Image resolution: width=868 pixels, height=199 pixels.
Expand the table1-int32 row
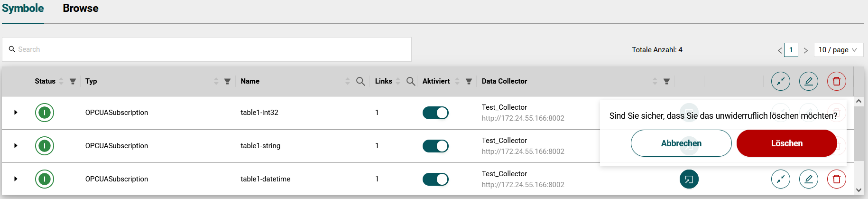tap(16, 113)
